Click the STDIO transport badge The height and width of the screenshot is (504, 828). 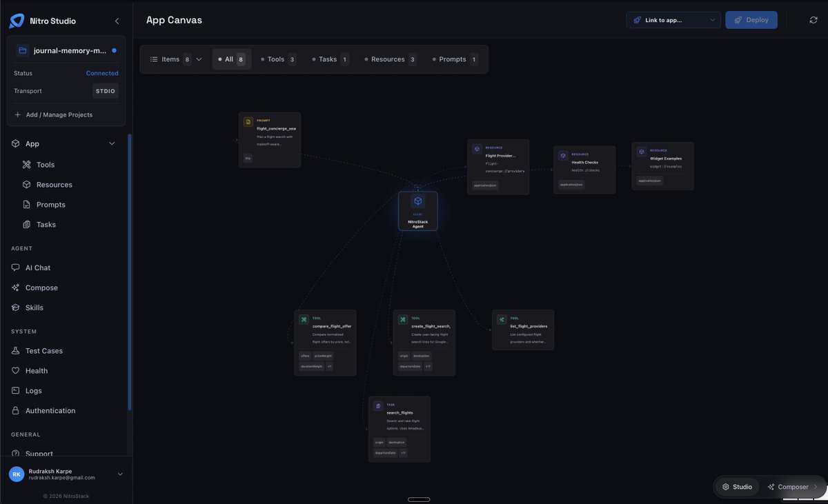(x=106, y=91)
